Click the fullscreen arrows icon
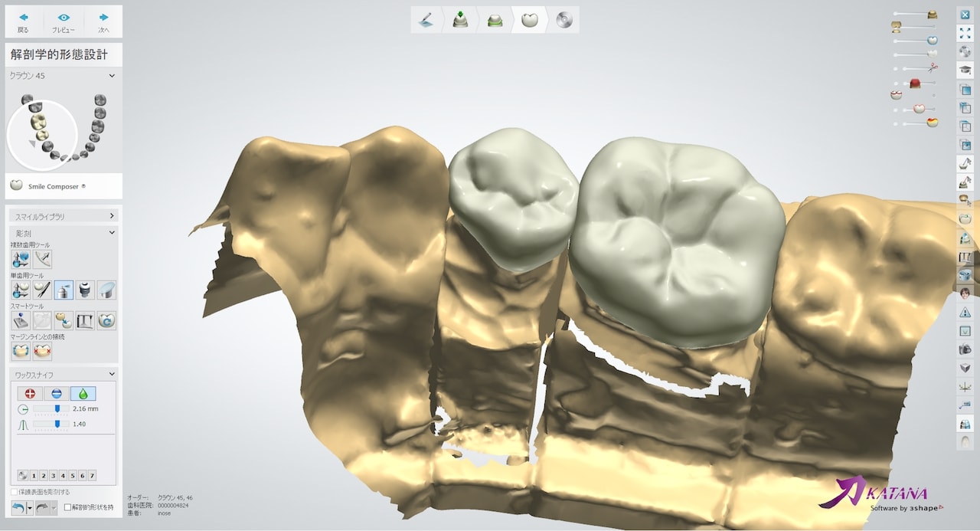Image resolution: width=980 pixels, height=531 pixels. [965, 33]
